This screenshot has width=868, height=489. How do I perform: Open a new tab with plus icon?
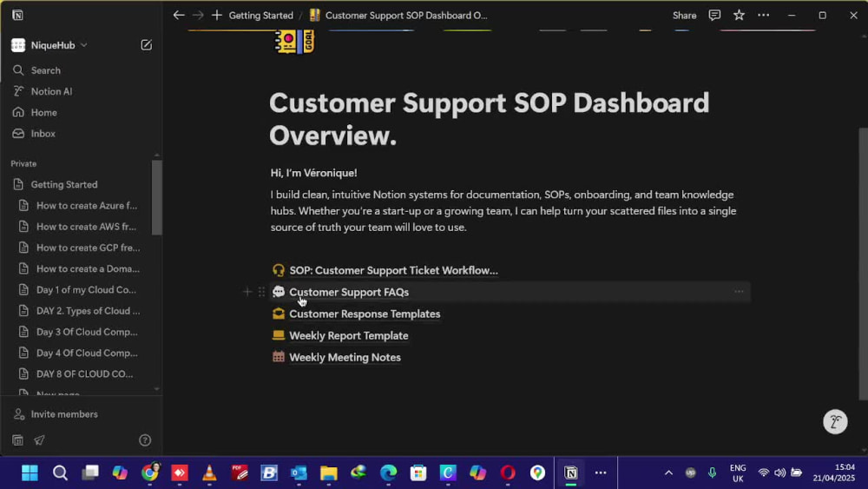click(x=216, y=16)
